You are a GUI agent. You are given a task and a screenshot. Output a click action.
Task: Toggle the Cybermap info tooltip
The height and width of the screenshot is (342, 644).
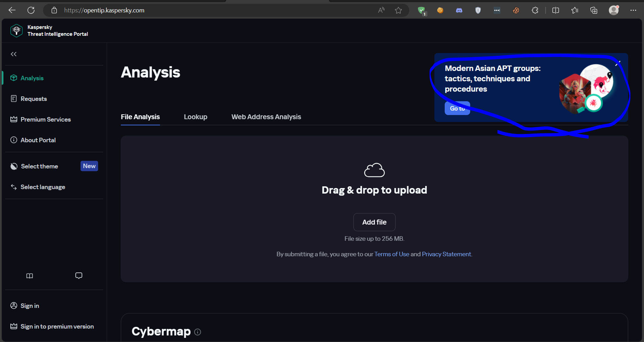[x=198, y=332]
